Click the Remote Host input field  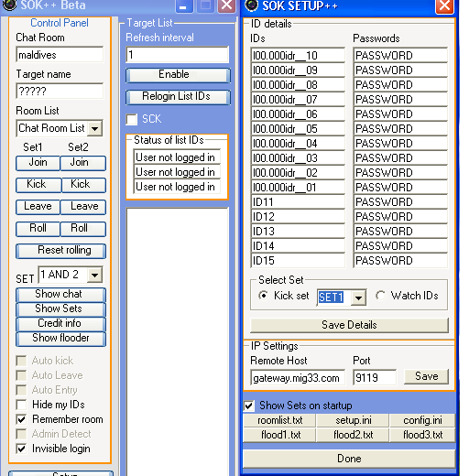click(x=298, y=377)
